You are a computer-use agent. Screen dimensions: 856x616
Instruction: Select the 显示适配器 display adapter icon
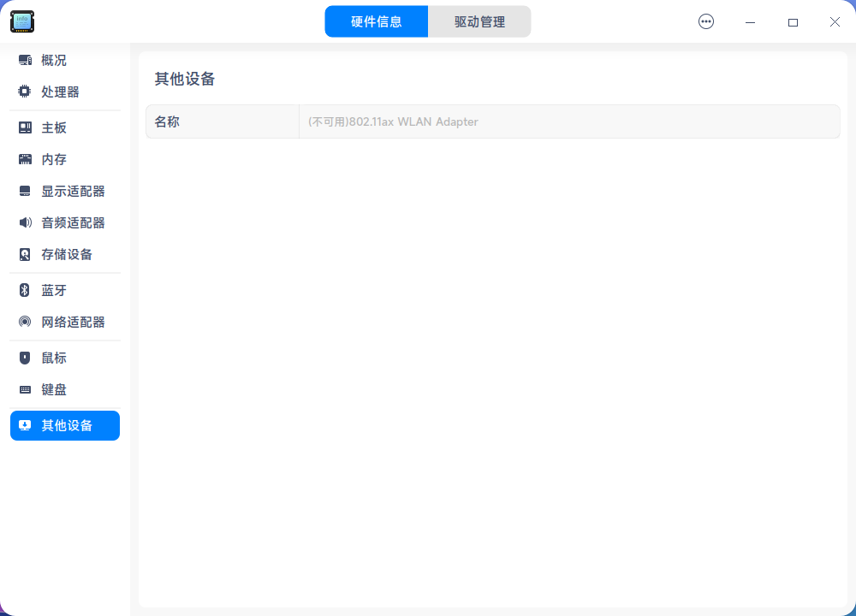24,191
